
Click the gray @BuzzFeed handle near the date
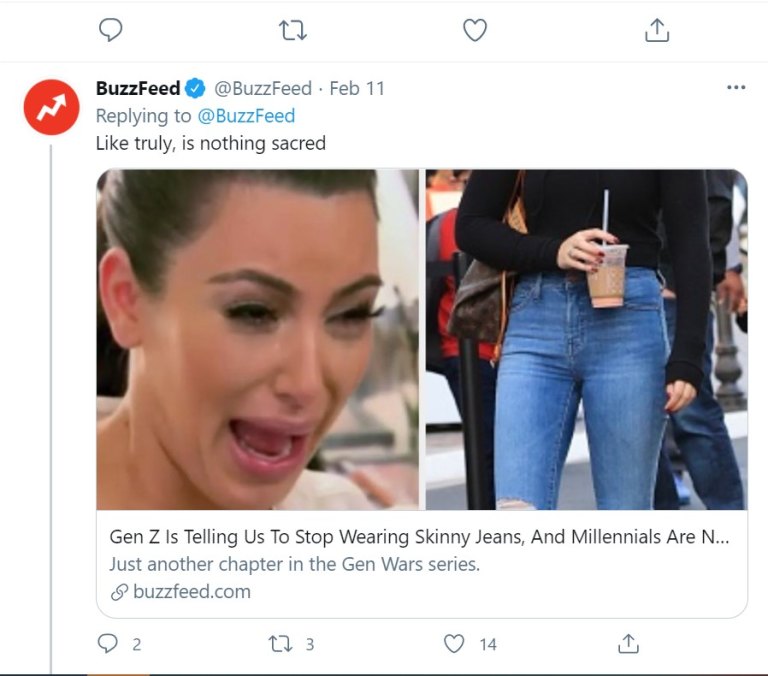263,89
